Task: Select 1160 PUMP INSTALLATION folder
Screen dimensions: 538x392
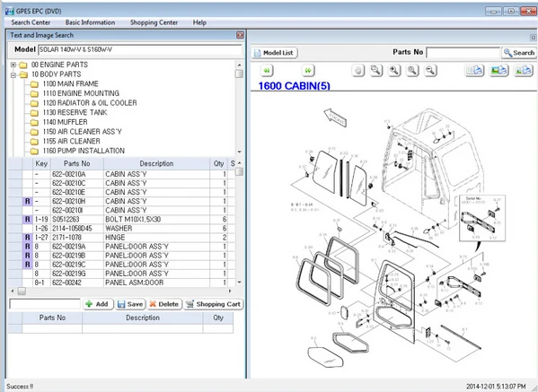Action: click(84, 151)
